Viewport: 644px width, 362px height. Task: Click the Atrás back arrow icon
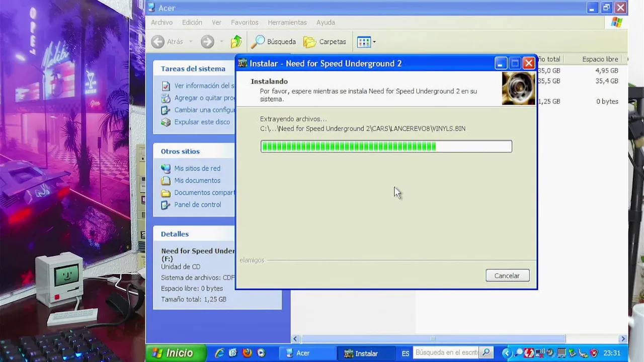click(x=157, y=42)
